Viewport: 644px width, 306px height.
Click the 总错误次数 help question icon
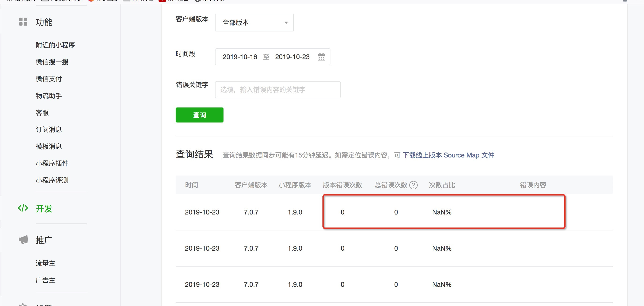(413, 185)
